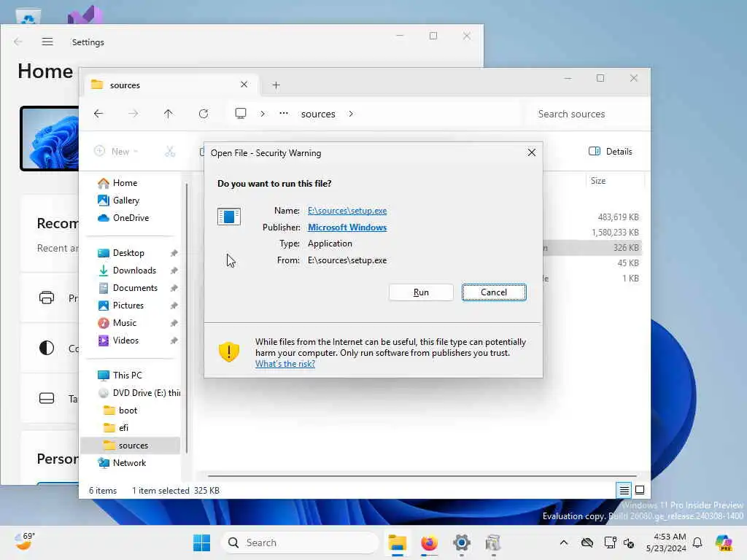The width and height of the screenshot is (747, 560).
Task: Open the Desktop quick access folder
Action: pyautogui.click(x=128, y=253)
